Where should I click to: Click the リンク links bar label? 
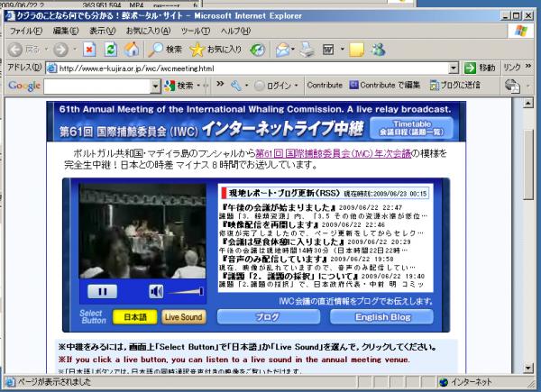(x=512, y=68)
